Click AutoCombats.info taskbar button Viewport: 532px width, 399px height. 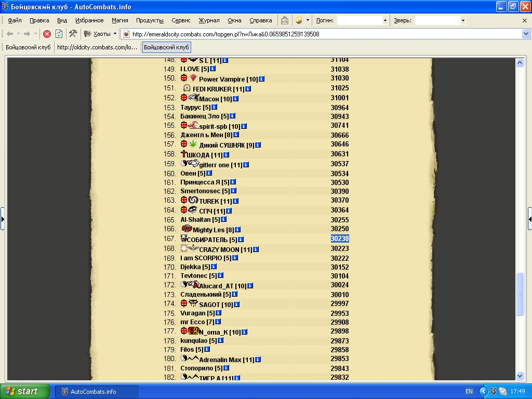pyautogui.click(x=97, y=392)
